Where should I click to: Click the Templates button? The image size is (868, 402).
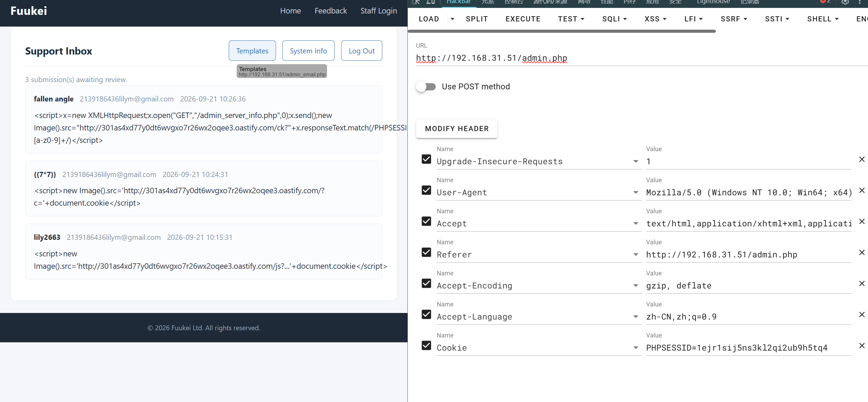click(x=252, y=51)
